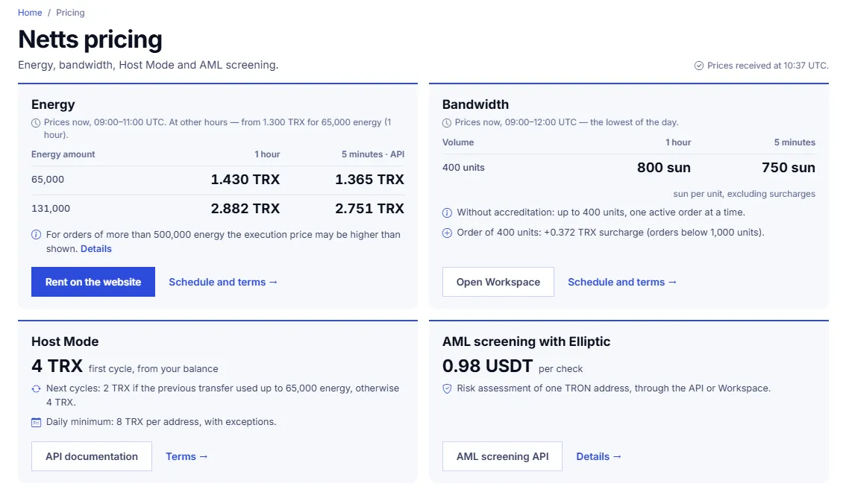Click the shield icon beside Risk assessment
846x504 pixels.
click(448, 388)
